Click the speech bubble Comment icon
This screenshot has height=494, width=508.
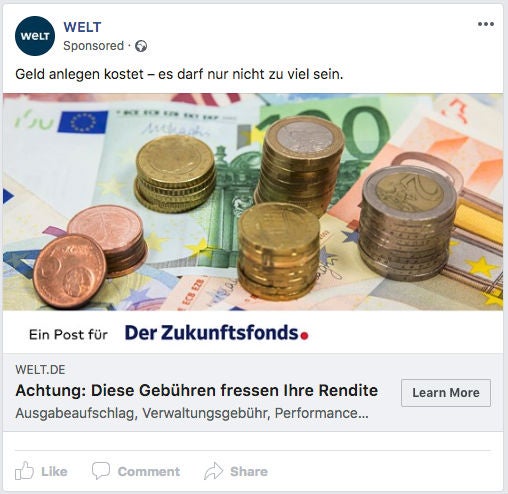click(101, 470)
